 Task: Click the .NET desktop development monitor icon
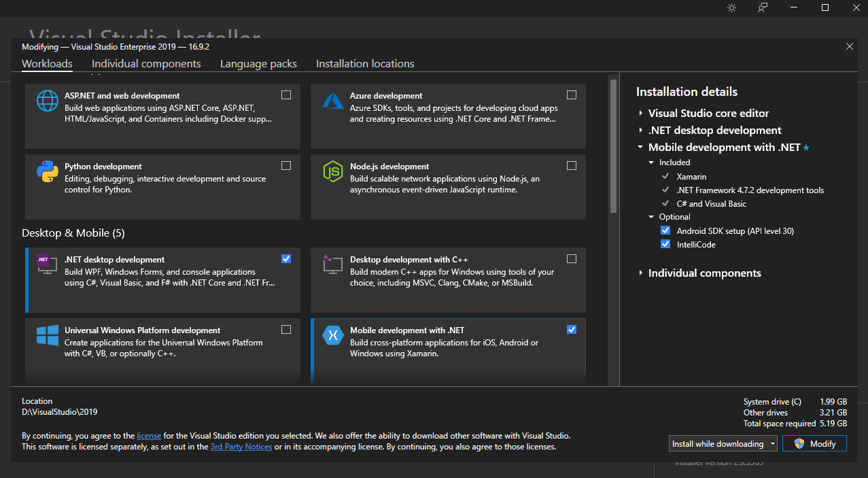click(48, 264)
